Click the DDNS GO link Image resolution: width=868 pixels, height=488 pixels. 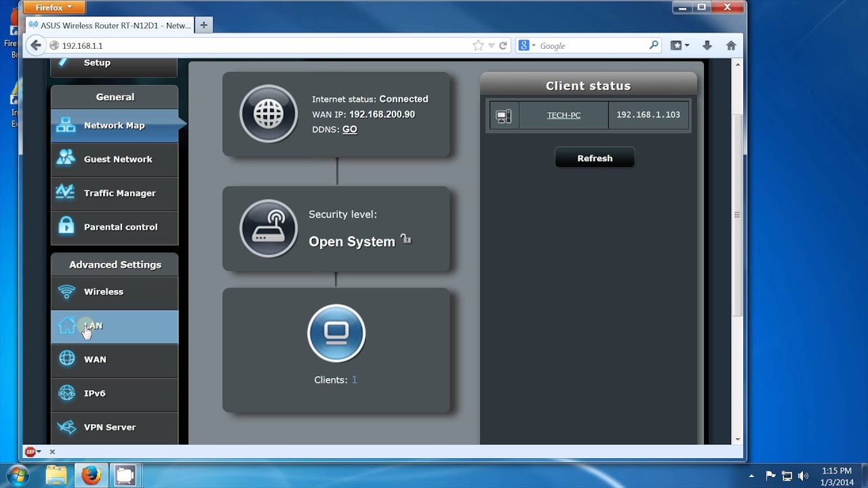coord(350,129)
